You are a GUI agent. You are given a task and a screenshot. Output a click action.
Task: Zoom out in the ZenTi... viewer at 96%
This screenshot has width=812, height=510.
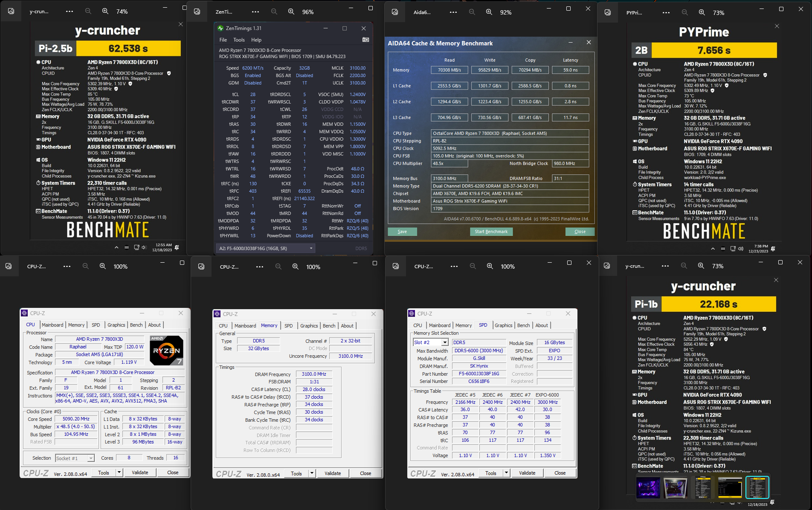pos(274,12)
